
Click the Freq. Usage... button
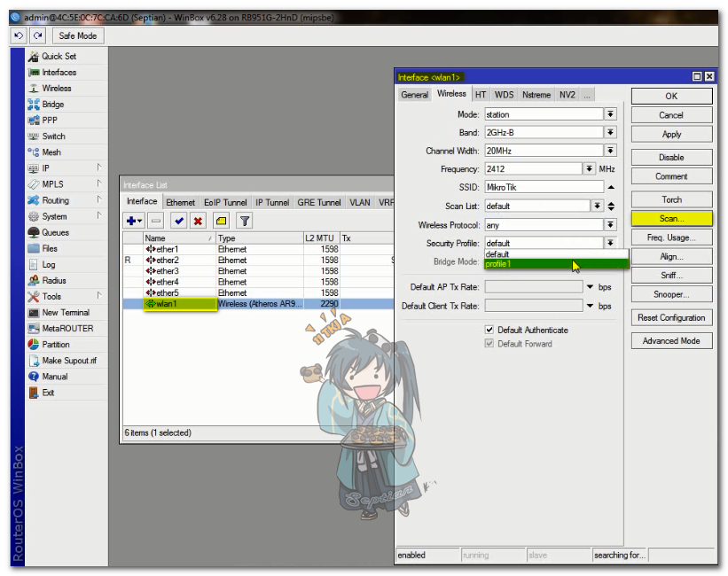671,237
